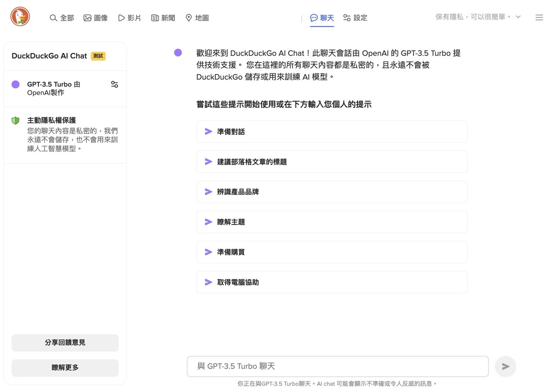547x392 pixels.
Task: Click the 歡迎來到 DuckDuckGo AI Chat welcome text
Action: (x=329, y=65)
